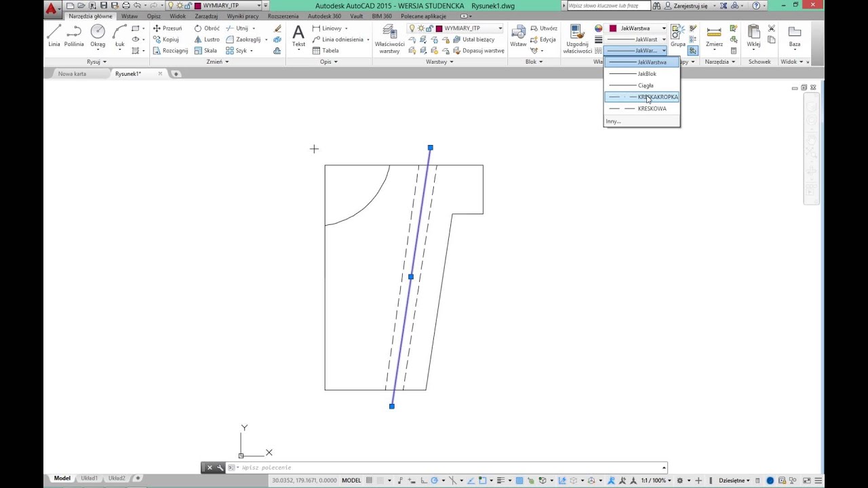Image resolution: width=868 pixels, height=488 pixels.
Task: Click Zarejestruj się sign-in link
Action: tap(685, 5)
